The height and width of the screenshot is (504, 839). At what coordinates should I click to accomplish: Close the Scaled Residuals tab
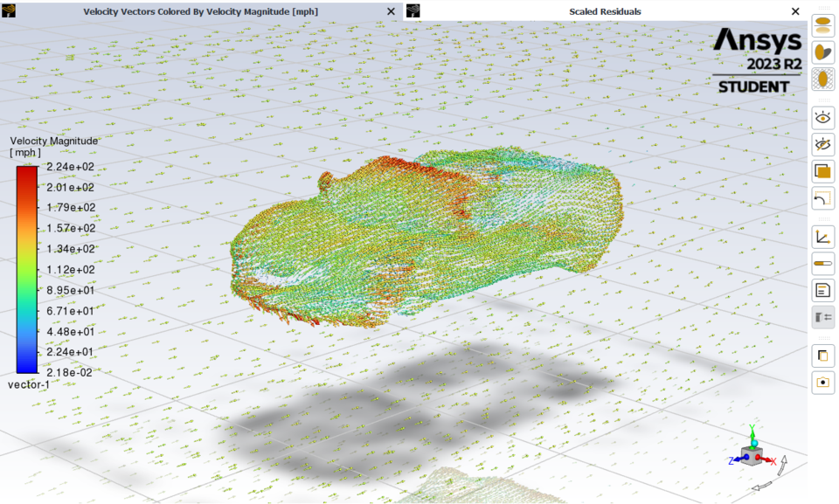795,11
